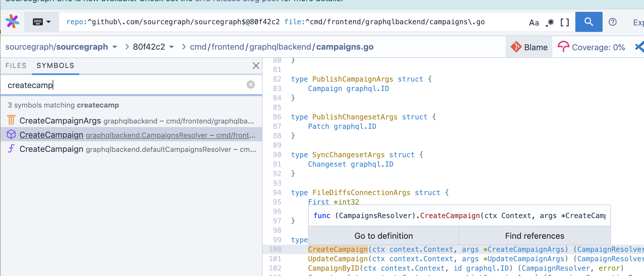Click PublishCampaignArgs type name

coord(353,79)
